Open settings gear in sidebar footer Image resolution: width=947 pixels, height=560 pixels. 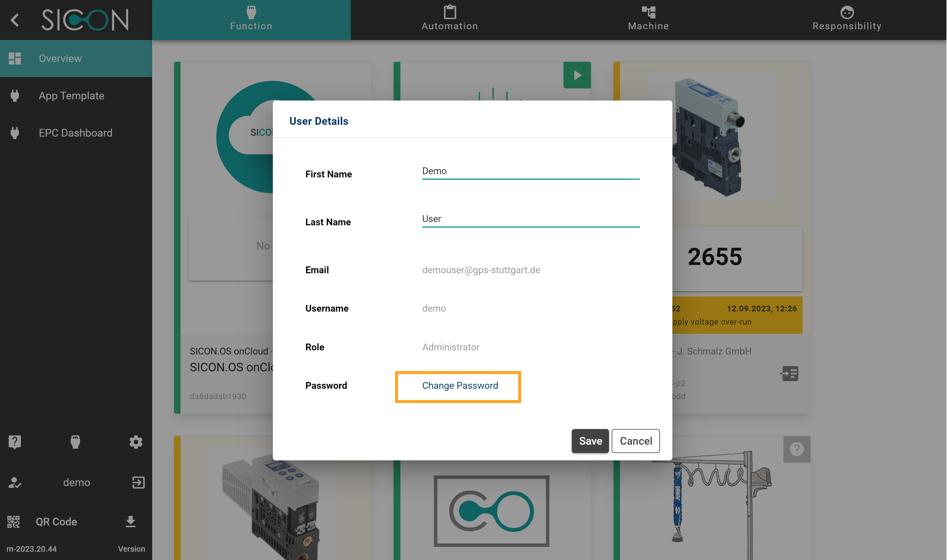(136, 441)
